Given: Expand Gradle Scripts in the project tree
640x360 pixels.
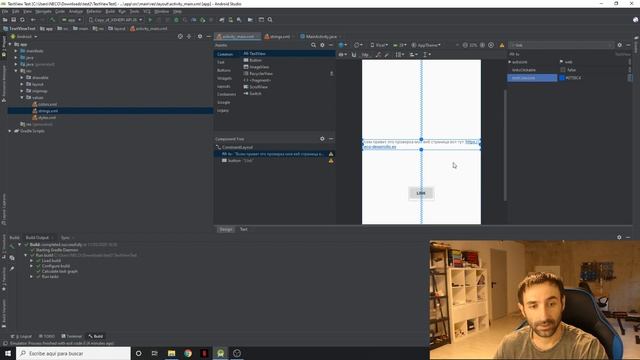Looking at the screenshot, I should coord(10,131).
